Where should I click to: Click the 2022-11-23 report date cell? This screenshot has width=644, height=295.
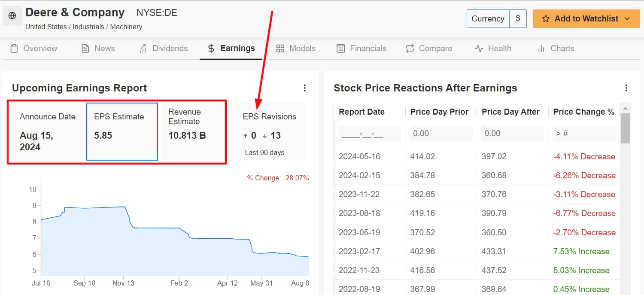[x=359, y=271]
